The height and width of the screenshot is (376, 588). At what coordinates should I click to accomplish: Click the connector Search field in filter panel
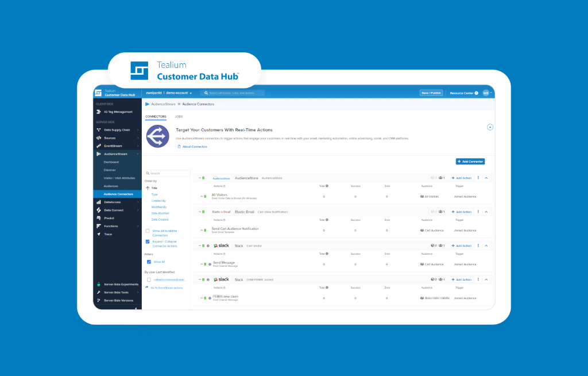click(x=167, y=173)
